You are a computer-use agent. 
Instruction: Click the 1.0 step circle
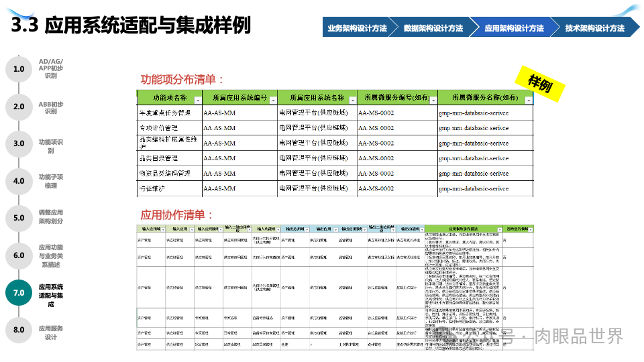pyautogui.click(x=19, y=69)
